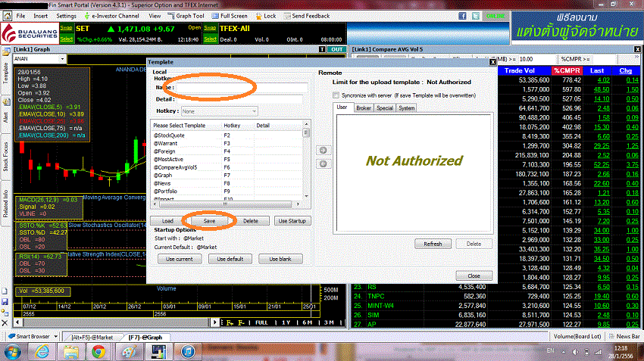Click the floppy disk save icon in the left sidebar
644x361 pixels.
tap(5, 302)
